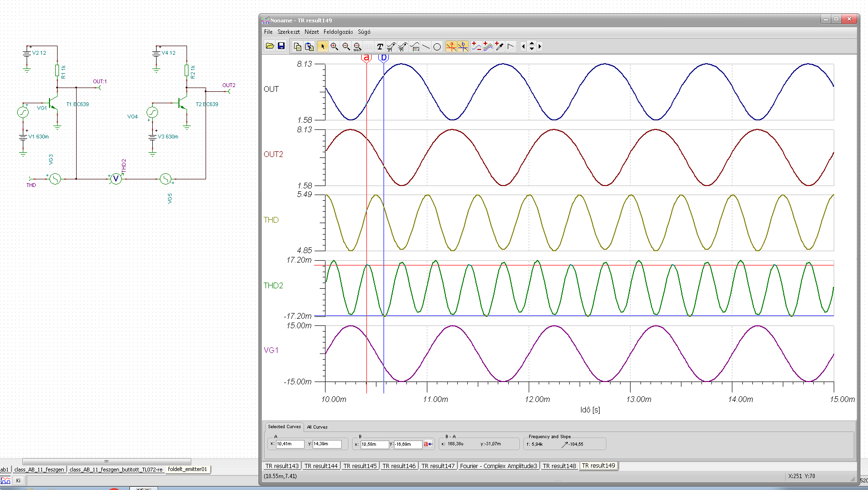This screenshot has height=490, width=868.
Task: Toggle the pointer selection tool
Action: tap(323, 46)
